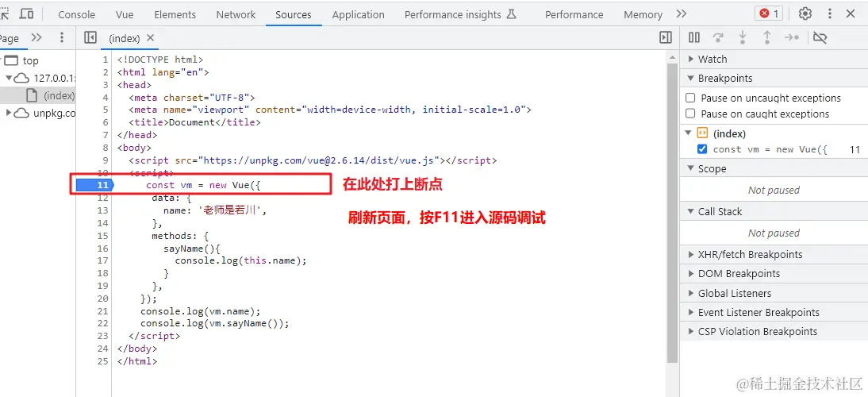
Task: Hide the debugger sidebar
Action: (x=666, y=37)
